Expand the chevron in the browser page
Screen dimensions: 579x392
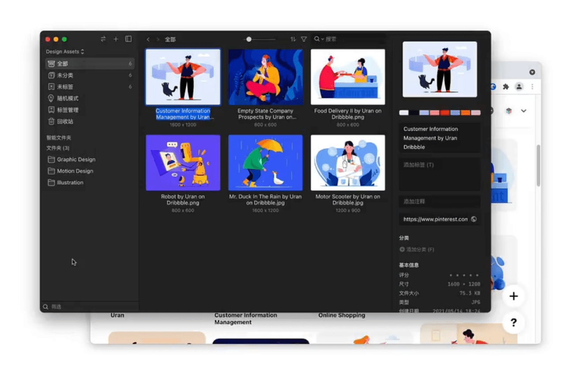pyautogui.click(x=523, y=111)
